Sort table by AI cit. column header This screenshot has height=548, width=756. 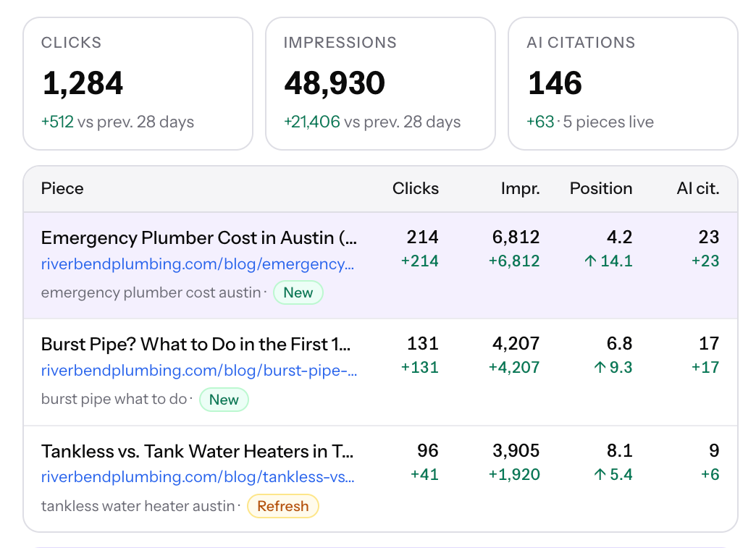tap(698, 188)
